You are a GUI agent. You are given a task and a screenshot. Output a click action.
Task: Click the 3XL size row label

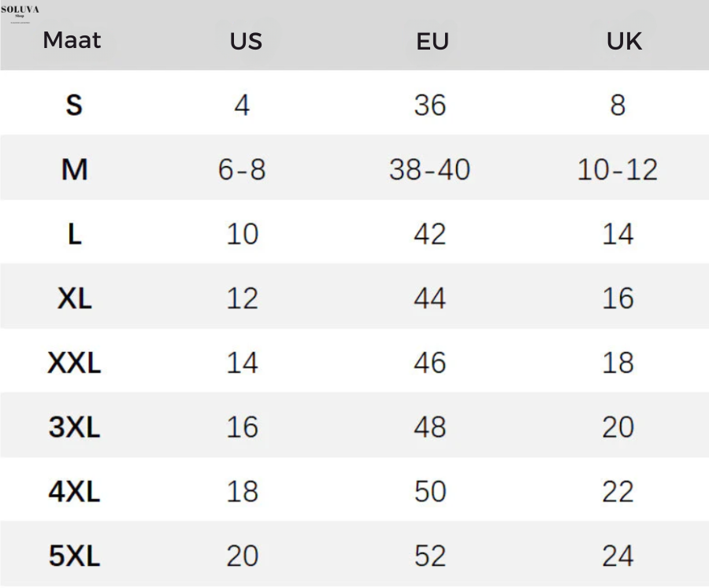click(74, 427)
